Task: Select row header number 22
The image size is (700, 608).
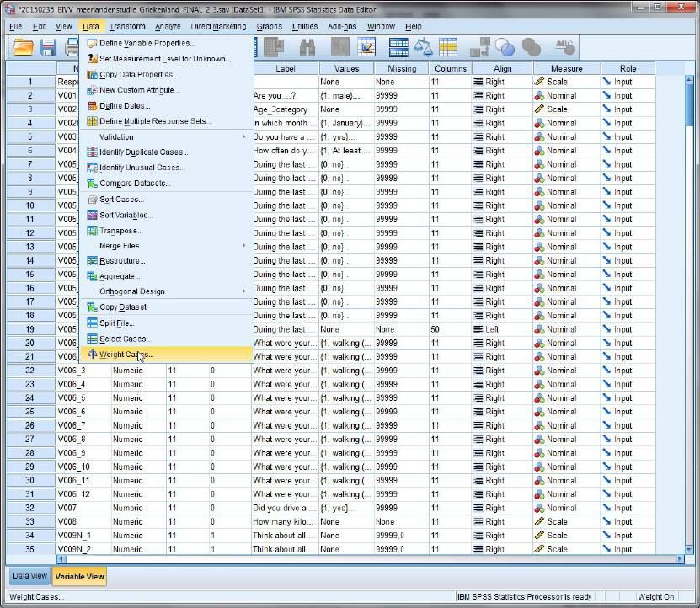Action: coord(30,371)
